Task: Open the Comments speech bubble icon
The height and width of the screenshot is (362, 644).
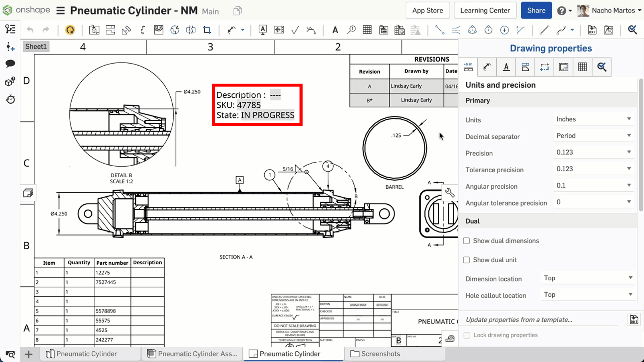Action: pyautogui.click(x=10, y=64)
